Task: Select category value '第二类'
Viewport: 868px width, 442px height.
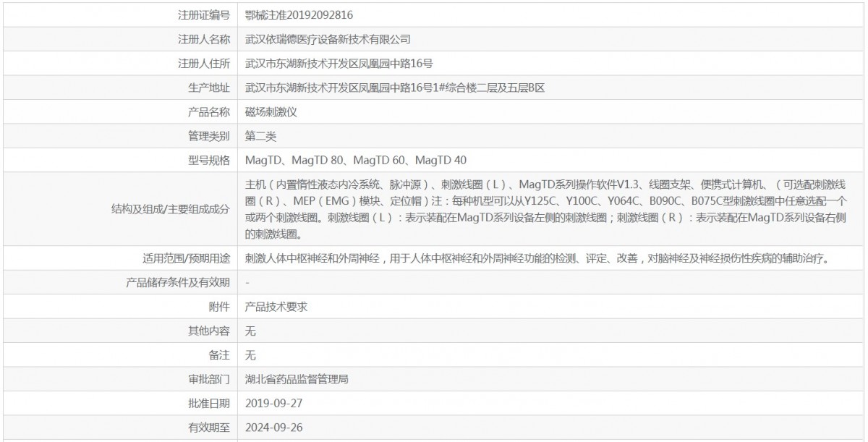Action: pos(261,136)
